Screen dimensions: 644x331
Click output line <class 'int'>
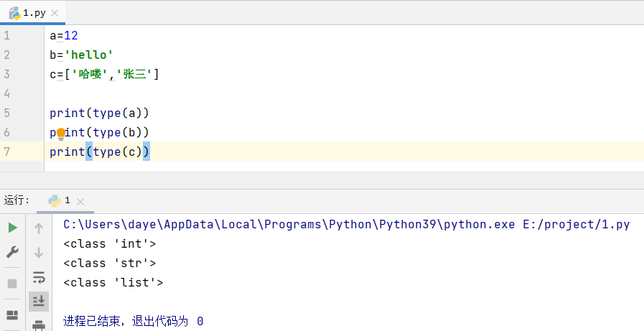pos(109,243)
